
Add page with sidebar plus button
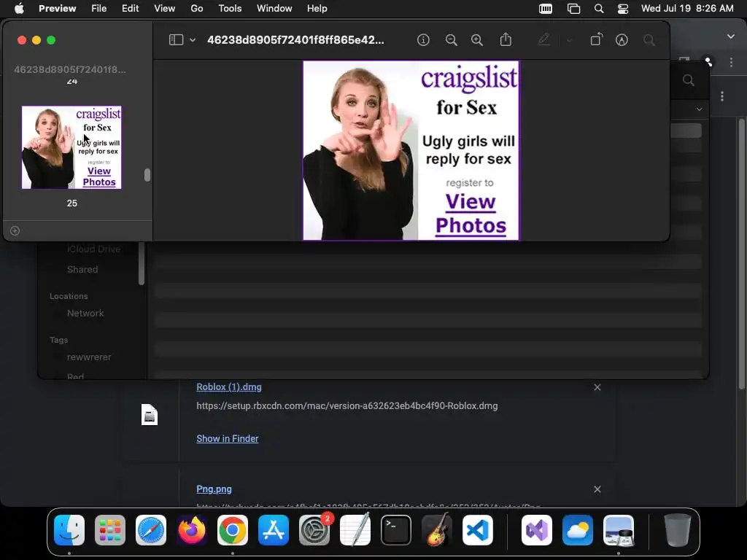coord(15,230)
